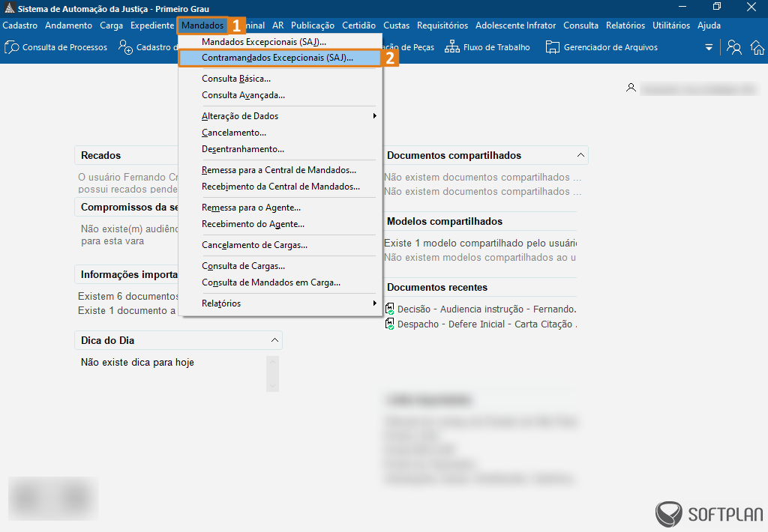Click the application logo in title bar
768x532 pixels.
[x=9, y=8]
